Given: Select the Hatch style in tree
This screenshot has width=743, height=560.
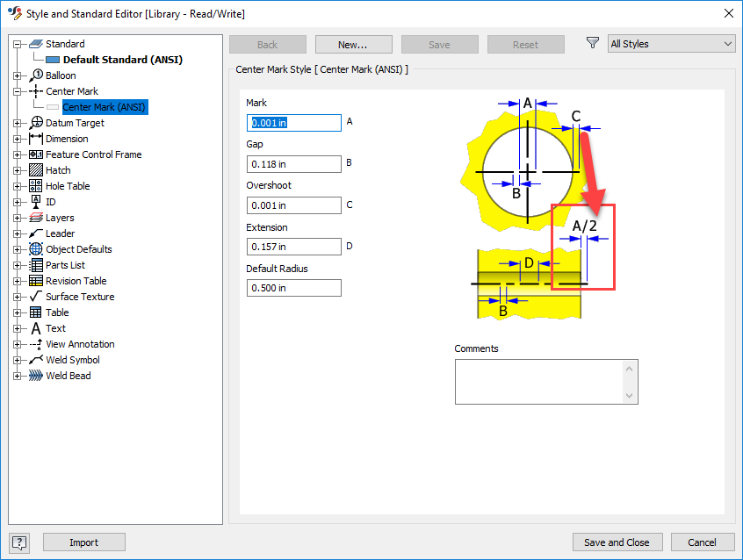Looking at the screenshot, I should (x=58, y=170).
